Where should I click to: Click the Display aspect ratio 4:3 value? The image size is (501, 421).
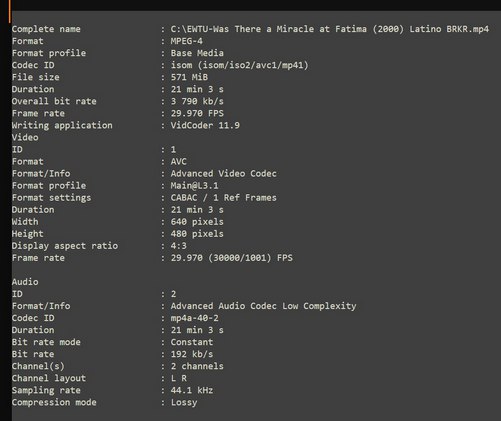tap(178, 246)
